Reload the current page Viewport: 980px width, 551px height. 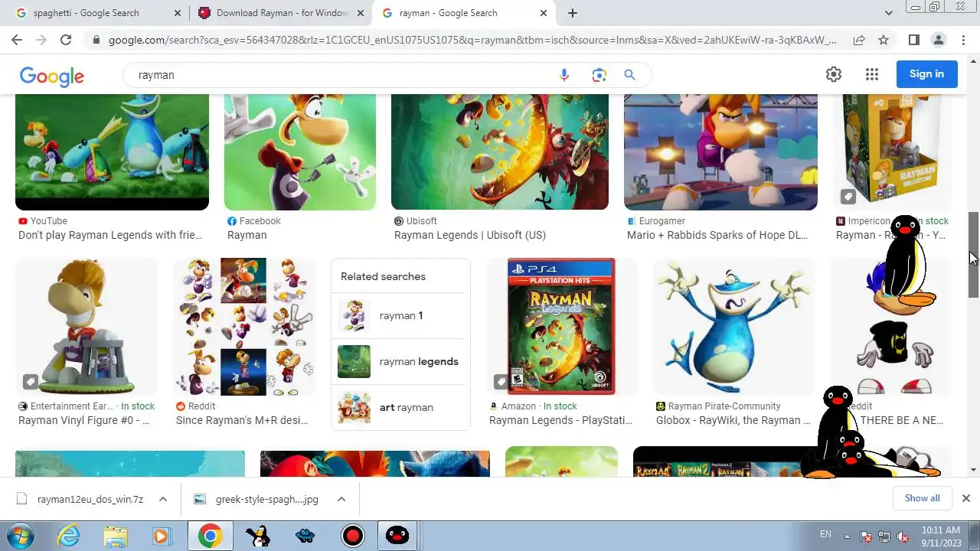(66, 40)
